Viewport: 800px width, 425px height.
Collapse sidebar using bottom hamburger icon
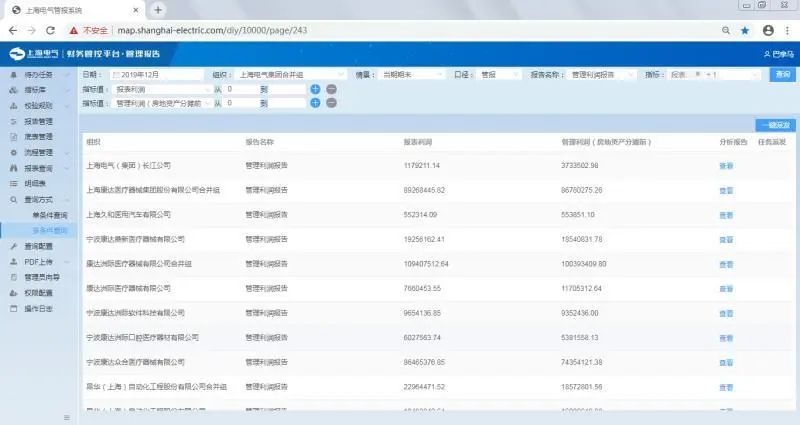(x=66, y=417)
